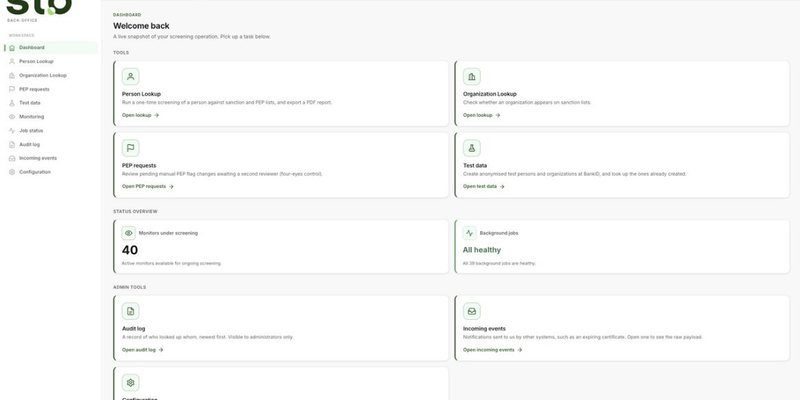800x400 pixels.
Task: Click the PEP requests card title
Action: [139, 166]
